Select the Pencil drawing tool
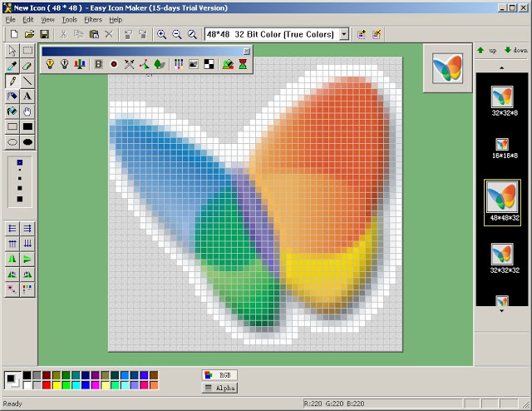The image size is (532, 411). coord(12,82)
